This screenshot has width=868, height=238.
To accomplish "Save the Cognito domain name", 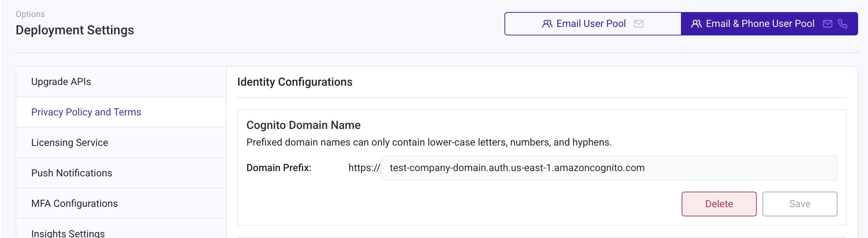I will coord(800,204).
